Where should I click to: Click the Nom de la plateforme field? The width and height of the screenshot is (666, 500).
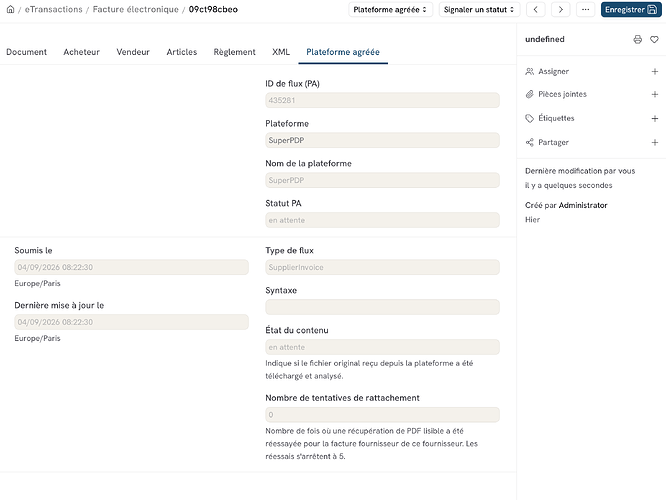pos(382,180)
